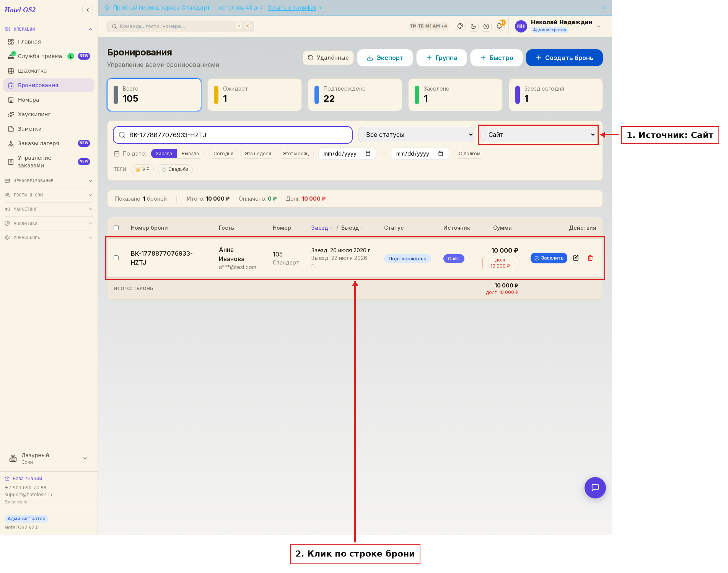Edit booking with pencil icon
728x573 pixels.
(x=576, y=258)
